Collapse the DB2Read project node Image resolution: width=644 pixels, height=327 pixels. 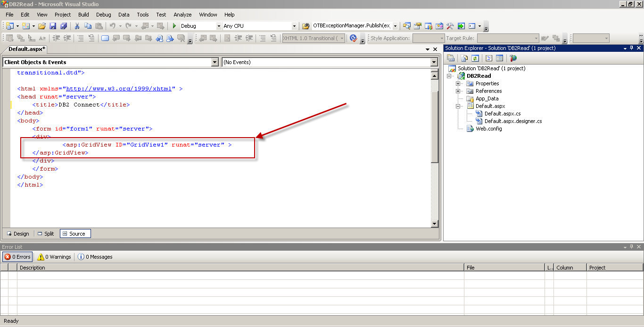449,76
